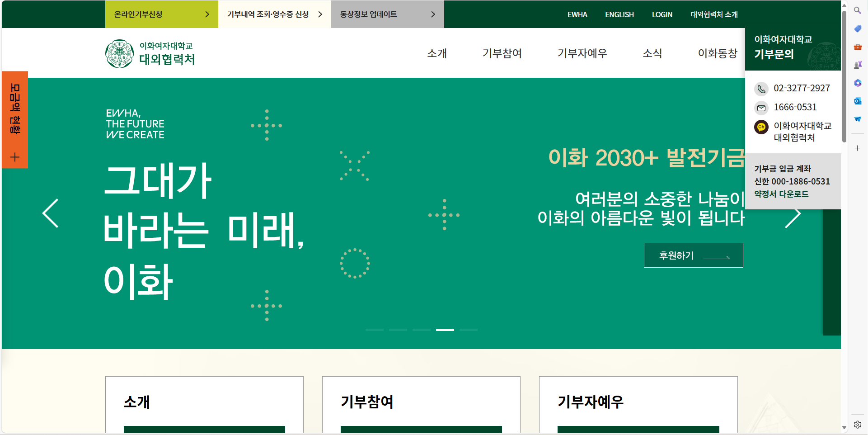This screenshot has height=435, width=868.
Task: Select the third banner slide indicator
Action: tap(422, 330)
